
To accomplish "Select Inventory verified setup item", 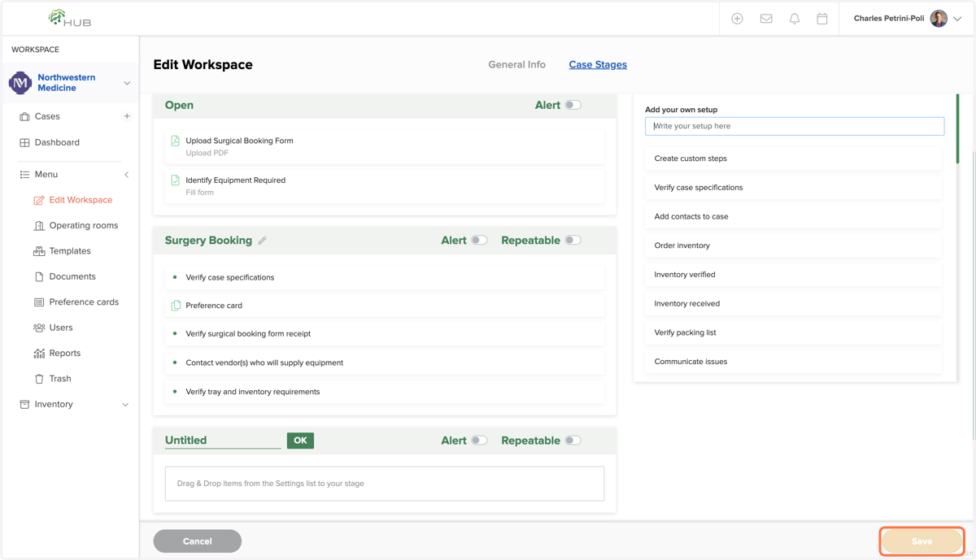I will (793, 275).
